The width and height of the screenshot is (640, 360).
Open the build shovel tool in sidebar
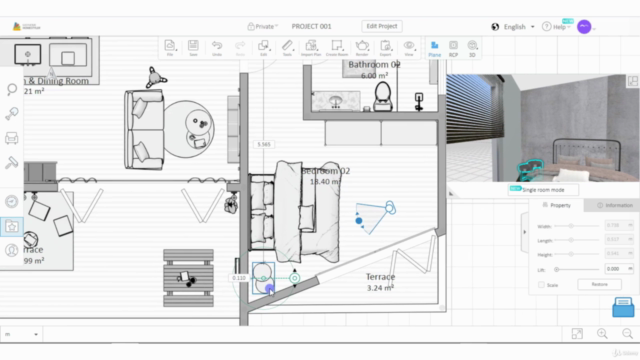click(x=12, y=113)
